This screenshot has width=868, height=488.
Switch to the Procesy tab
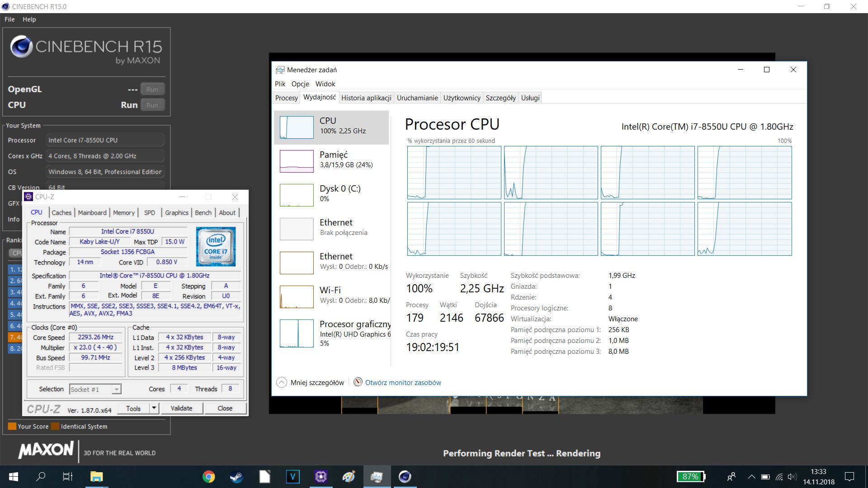point(287,98)
